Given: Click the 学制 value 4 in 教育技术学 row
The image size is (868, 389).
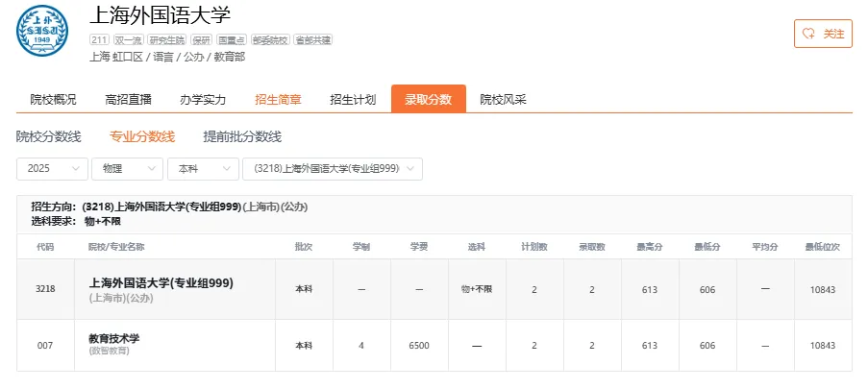Looking at the screenshot, I should coord(361,345).
